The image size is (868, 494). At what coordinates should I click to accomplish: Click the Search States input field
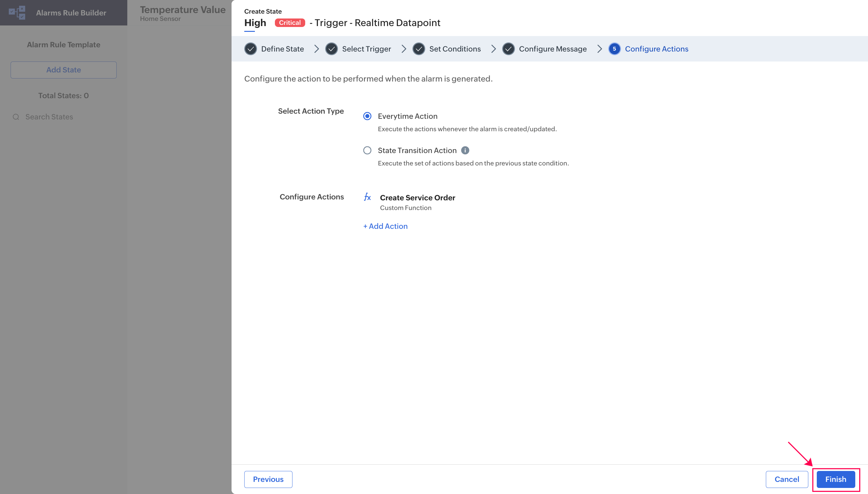[x=49, y=117]
